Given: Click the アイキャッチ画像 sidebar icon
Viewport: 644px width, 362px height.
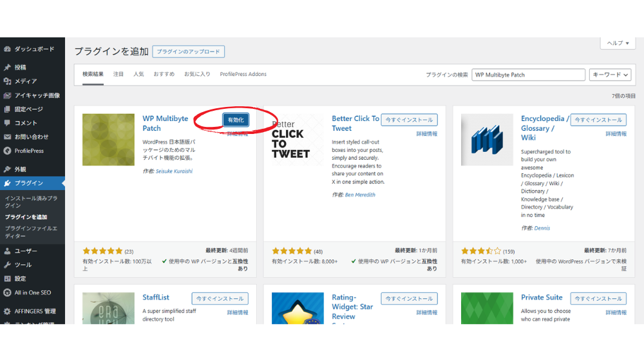Looking at the screenshot, I should (x=7, y=95).
